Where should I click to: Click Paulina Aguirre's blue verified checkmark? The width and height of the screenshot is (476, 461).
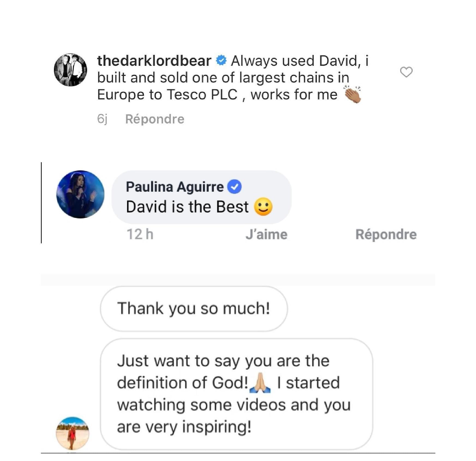click(x=234, y=187)
